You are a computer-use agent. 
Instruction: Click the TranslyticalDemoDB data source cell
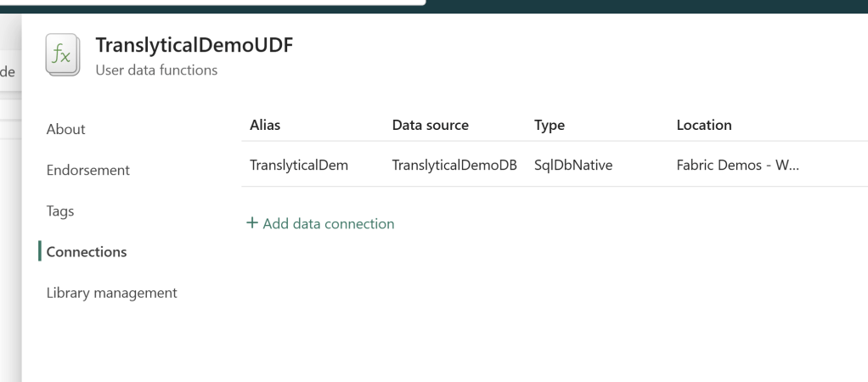[x=454, y=165]
